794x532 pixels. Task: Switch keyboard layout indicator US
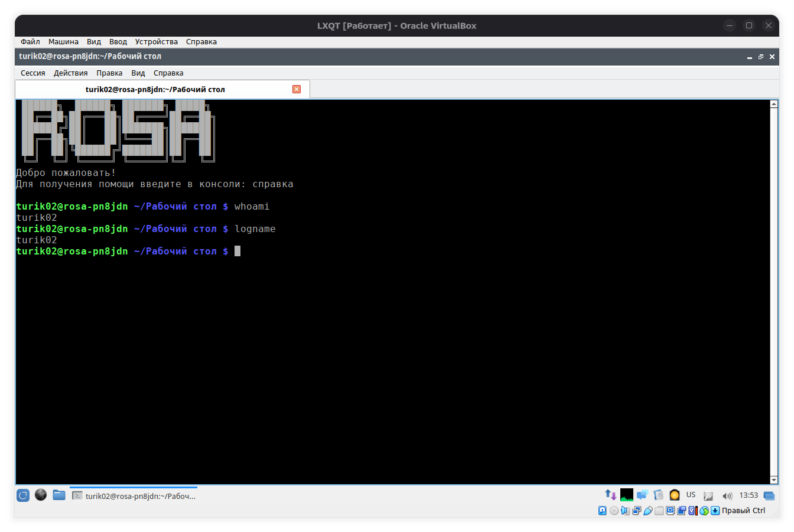tap(691, 495)
